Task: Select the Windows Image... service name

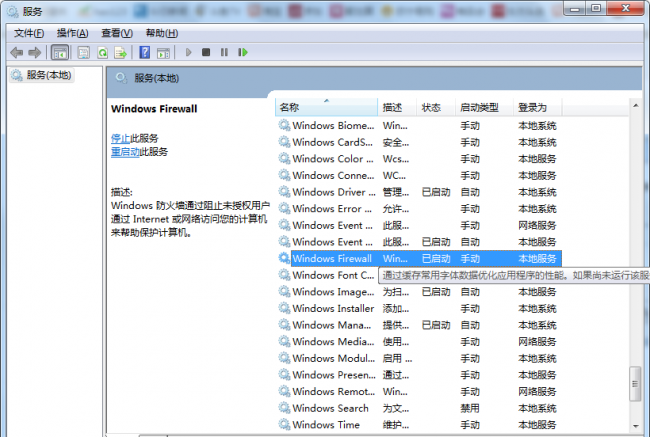Action: point(333,292)
